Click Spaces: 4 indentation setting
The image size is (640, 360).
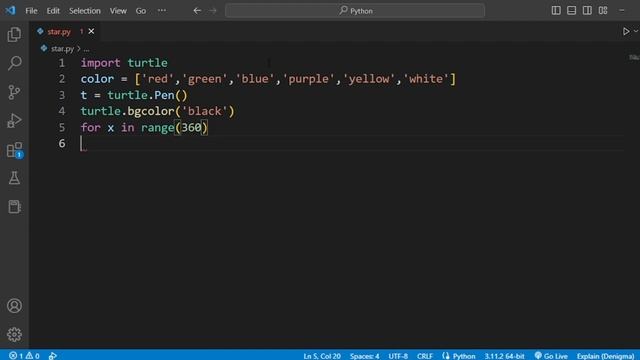[364, 356]
